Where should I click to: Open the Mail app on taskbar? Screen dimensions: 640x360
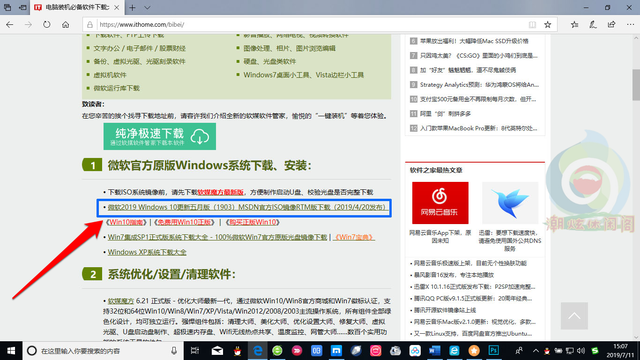point(217,351)
